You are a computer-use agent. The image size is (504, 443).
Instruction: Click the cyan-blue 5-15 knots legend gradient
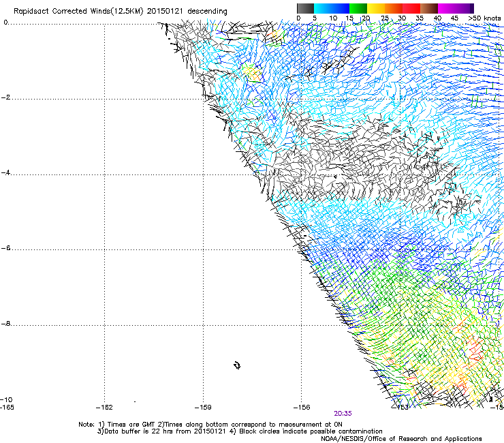pos(332,8)
